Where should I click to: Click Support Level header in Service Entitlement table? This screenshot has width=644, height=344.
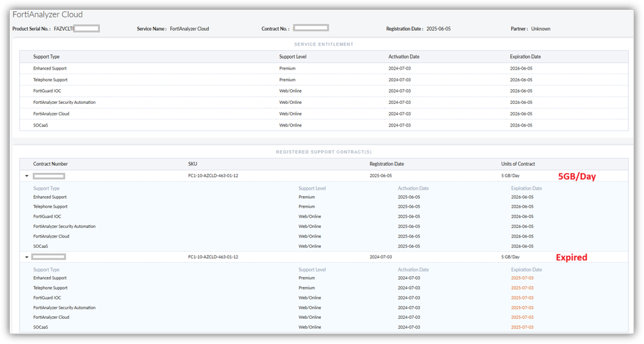[293, 57]
